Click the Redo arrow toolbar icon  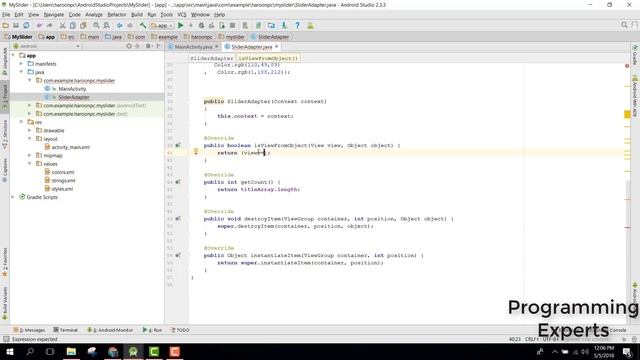[x=50, y=25]
